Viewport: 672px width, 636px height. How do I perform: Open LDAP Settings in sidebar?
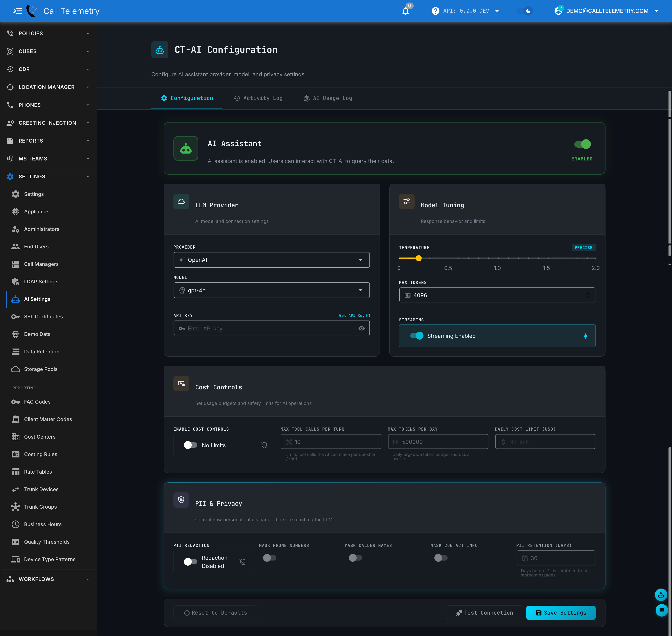(48, 281)
